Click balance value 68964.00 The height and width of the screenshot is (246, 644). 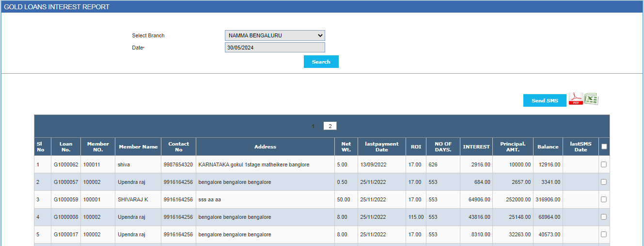click(550, 217)
